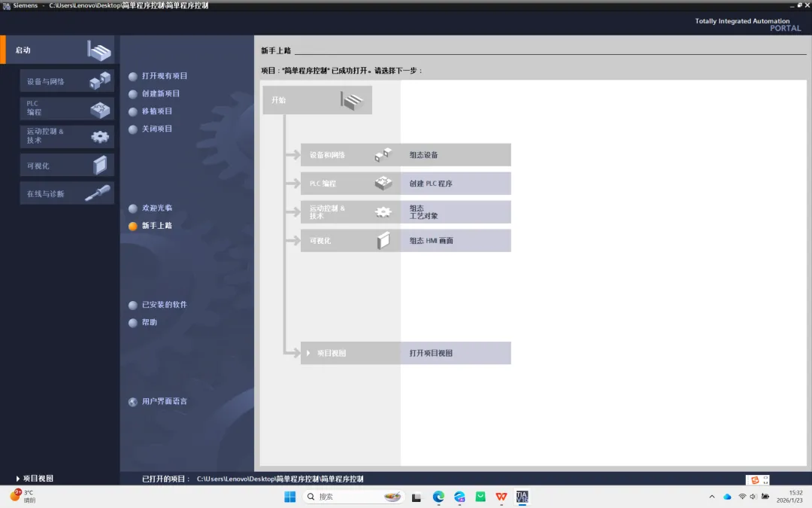Select 欢迎光临 option
812x508 pixels.
(150, 208)
